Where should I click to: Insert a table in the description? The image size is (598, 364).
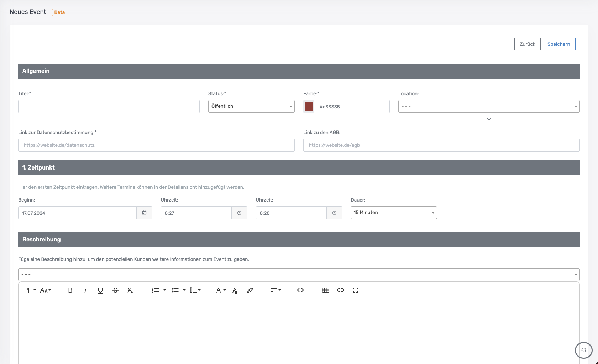click(x=326, y=290)
